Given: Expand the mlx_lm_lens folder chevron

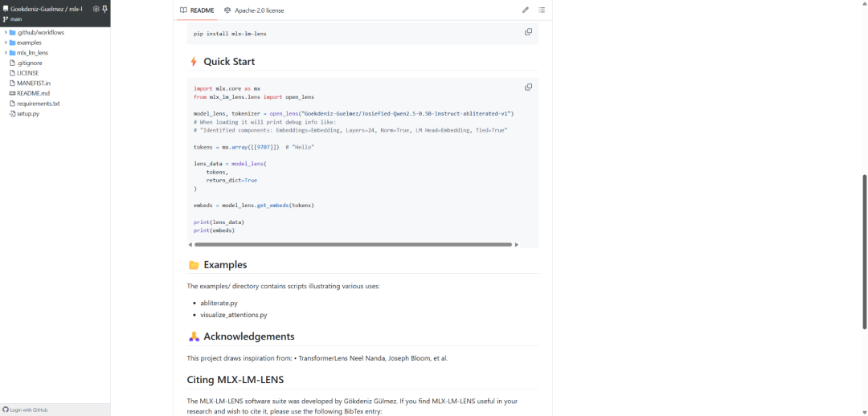Looking at the screenshot, I should pos(6,52).
